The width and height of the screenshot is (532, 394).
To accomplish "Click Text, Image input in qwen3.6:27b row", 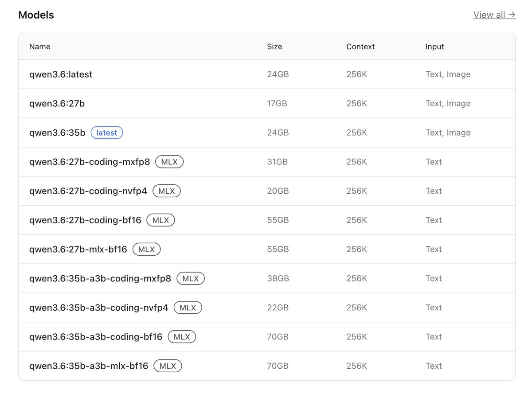I will [448, 104].
